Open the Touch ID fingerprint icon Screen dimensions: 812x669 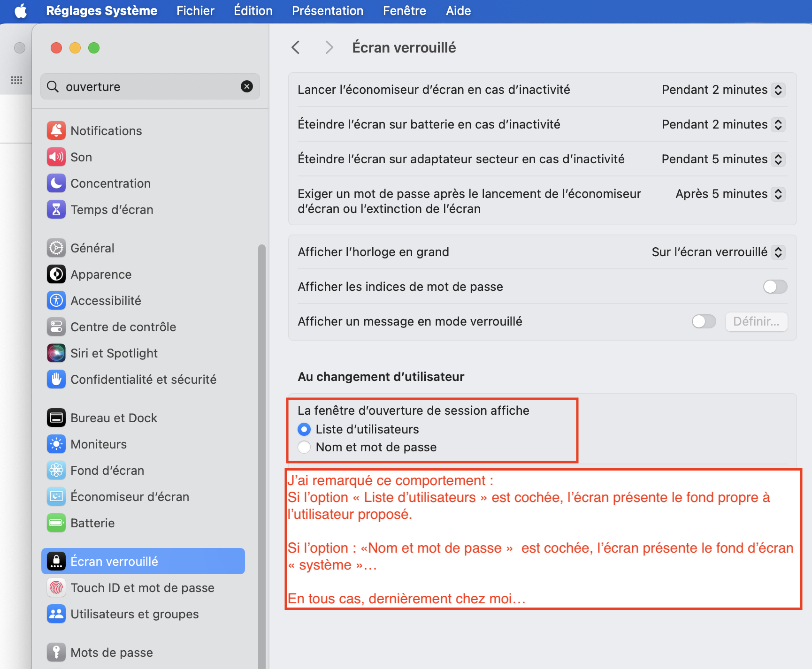pyautogui.click(x=56, y=587)
